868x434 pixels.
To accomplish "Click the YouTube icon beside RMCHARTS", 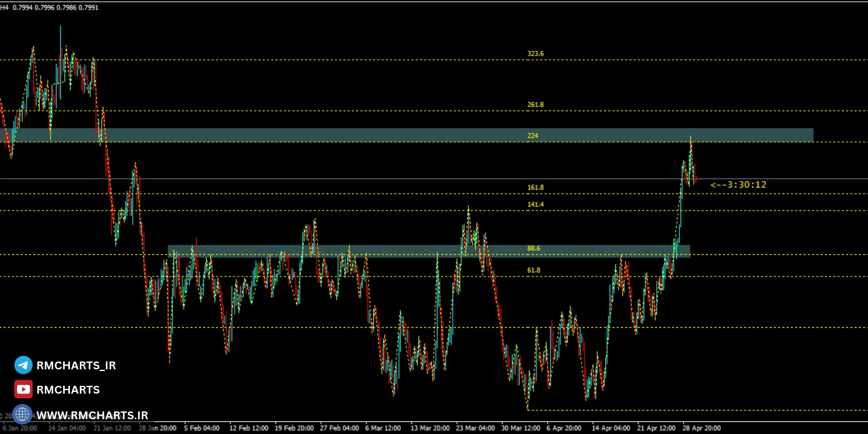I will pos(23,389).
